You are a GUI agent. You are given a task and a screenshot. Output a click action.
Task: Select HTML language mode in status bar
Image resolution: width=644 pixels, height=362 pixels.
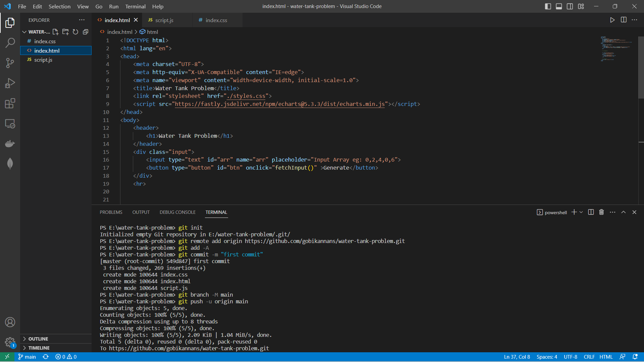tap(606, 357)
